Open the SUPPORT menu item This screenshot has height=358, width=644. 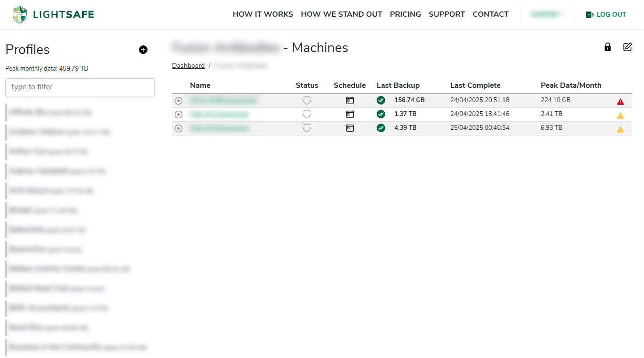(x=446, y=14)
